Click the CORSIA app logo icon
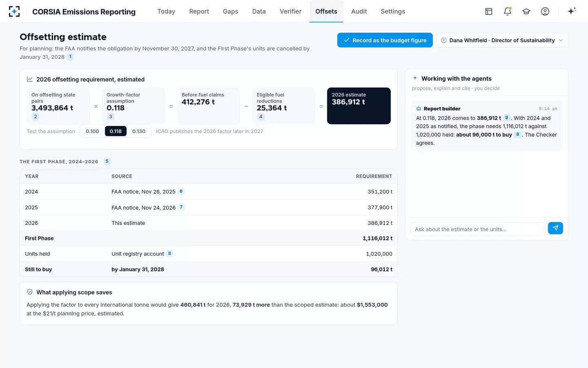 pos(14,11)
